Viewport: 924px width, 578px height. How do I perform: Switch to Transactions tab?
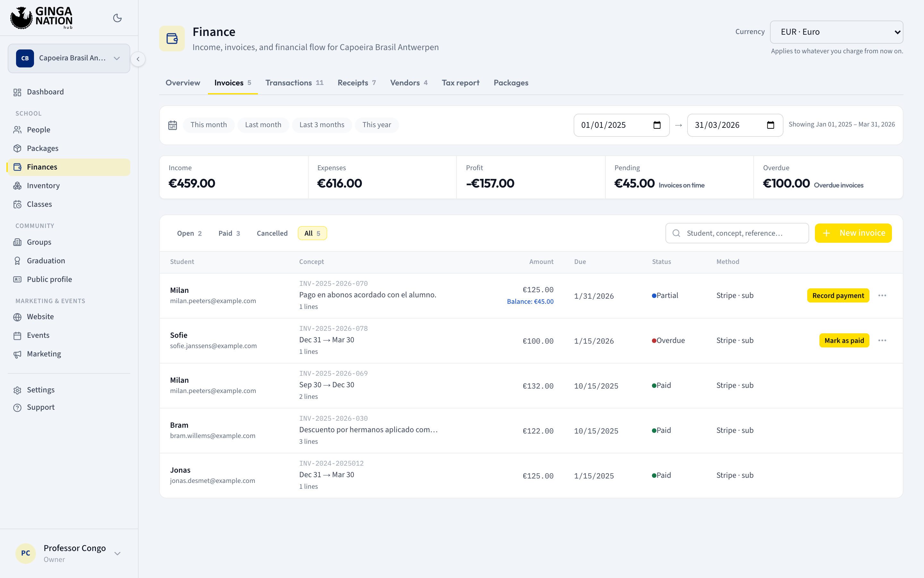coord(295,83)
